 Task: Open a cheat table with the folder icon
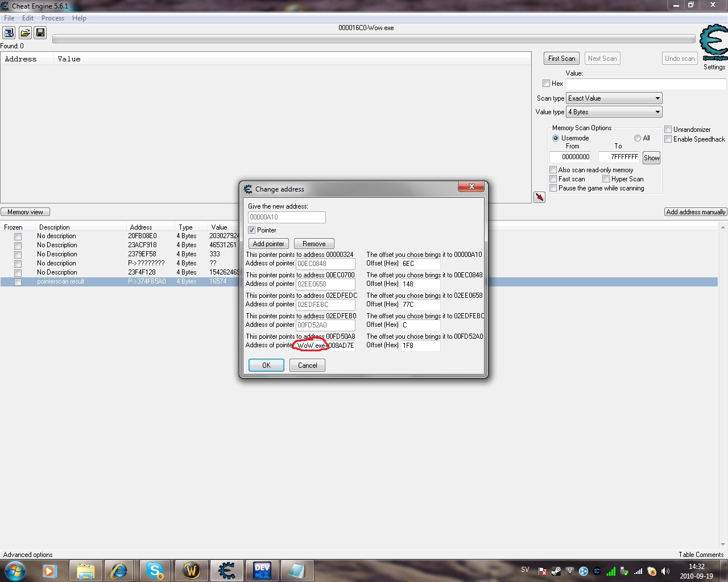click(25, 32)
